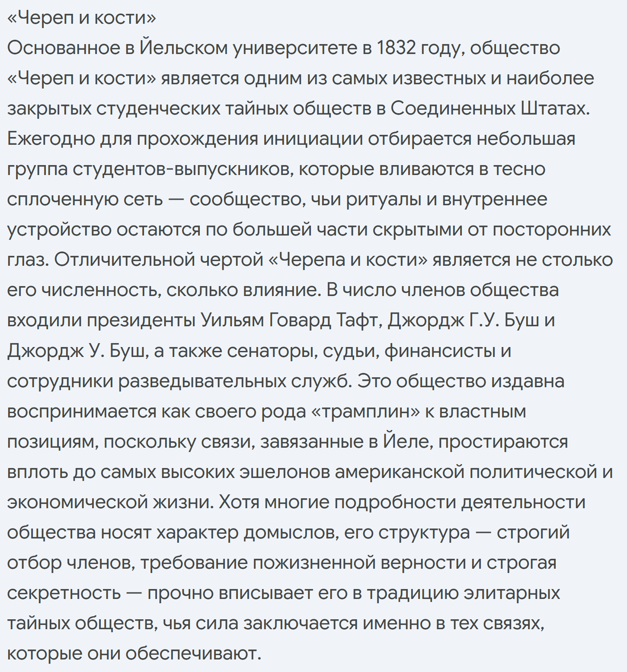Click the quoted word «трамплин»
This screenshot has width=627, height=672.
click(365, 411)
